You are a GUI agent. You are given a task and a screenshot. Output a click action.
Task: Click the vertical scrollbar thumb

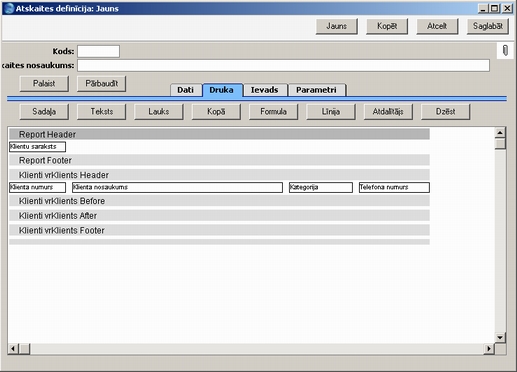click(x=500, y=144)
